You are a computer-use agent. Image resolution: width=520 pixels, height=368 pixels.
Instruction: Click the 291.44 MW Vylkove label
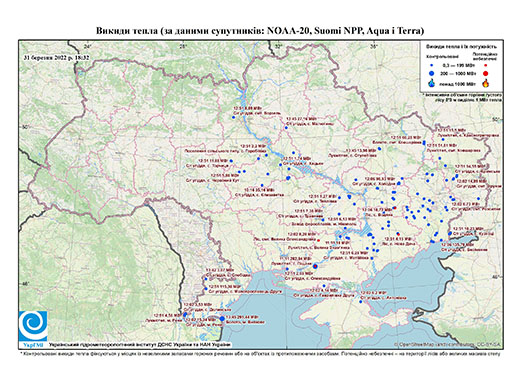point(239,317)
